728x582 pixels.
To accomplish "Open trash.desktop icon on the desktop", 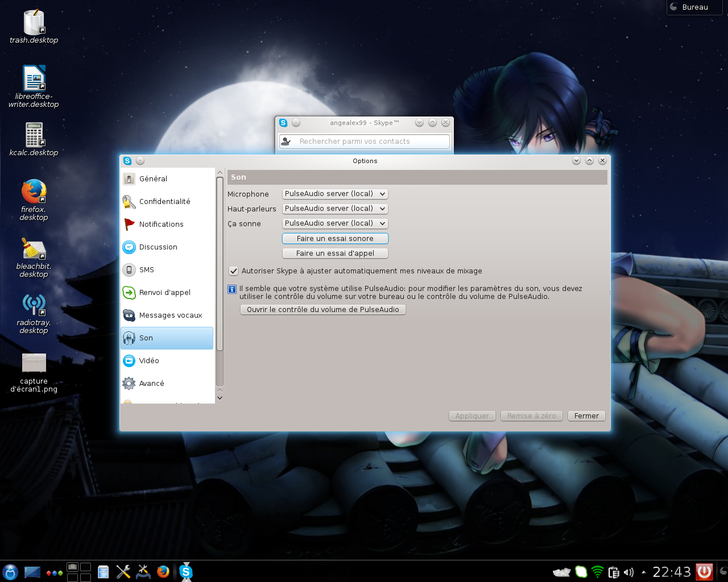I will [34, 27].
